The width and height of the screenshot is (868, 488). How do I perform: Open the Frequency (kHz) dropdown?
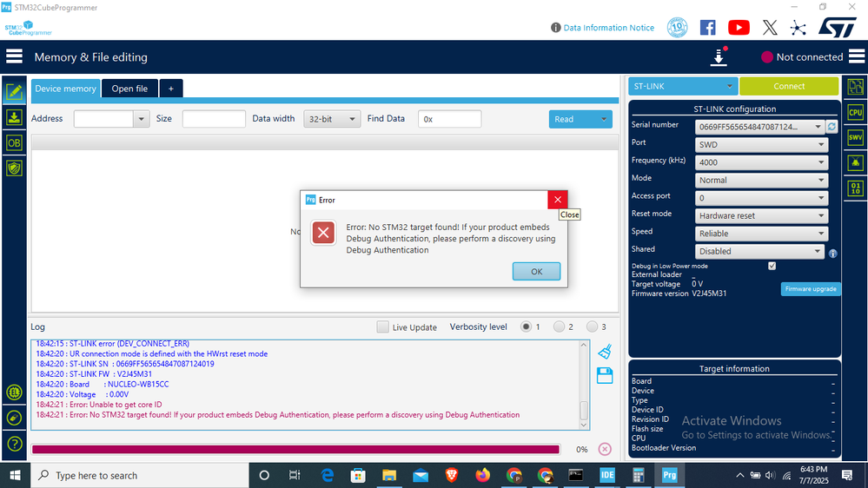(761, 162)
